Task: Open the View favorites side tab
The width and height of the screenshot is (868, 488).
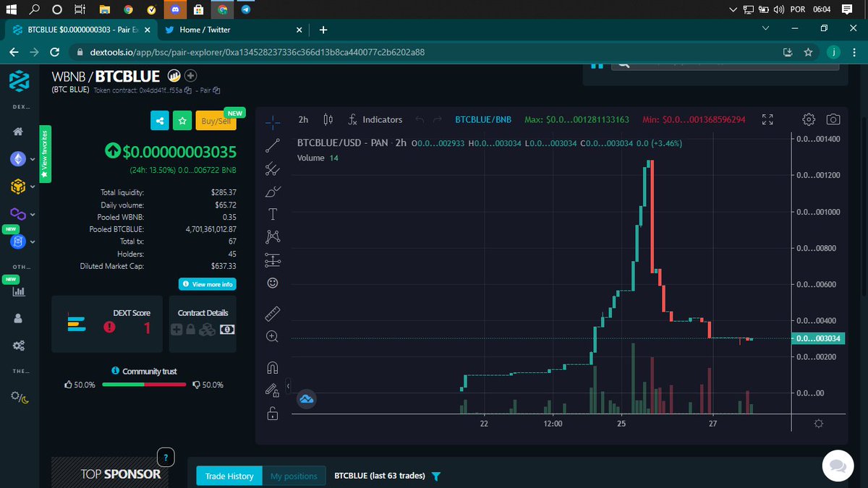Action: click(x=45, y=153)
